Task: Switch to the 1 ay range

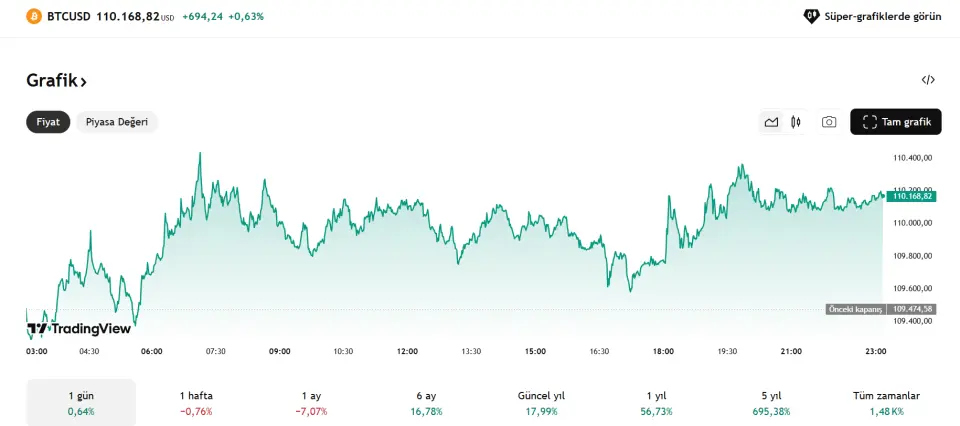Action: click(311, 403)
